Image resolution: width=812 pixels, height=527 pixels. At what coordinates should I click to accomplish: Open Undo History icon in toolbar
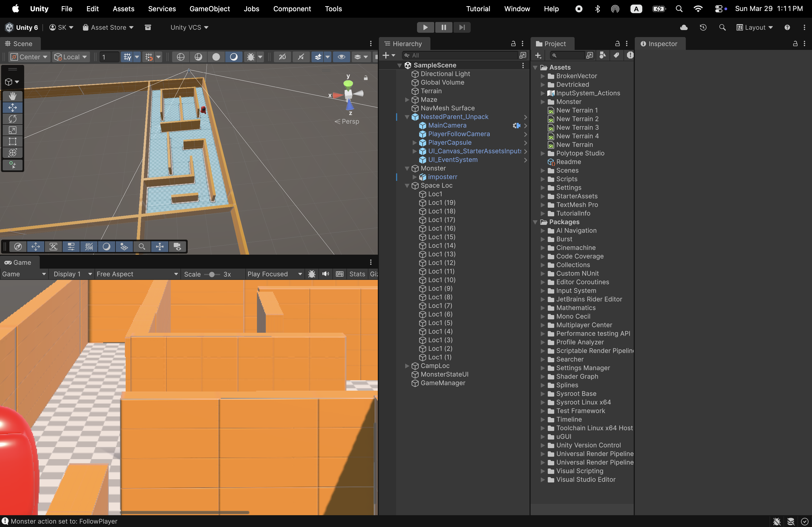tap(703, 27)
